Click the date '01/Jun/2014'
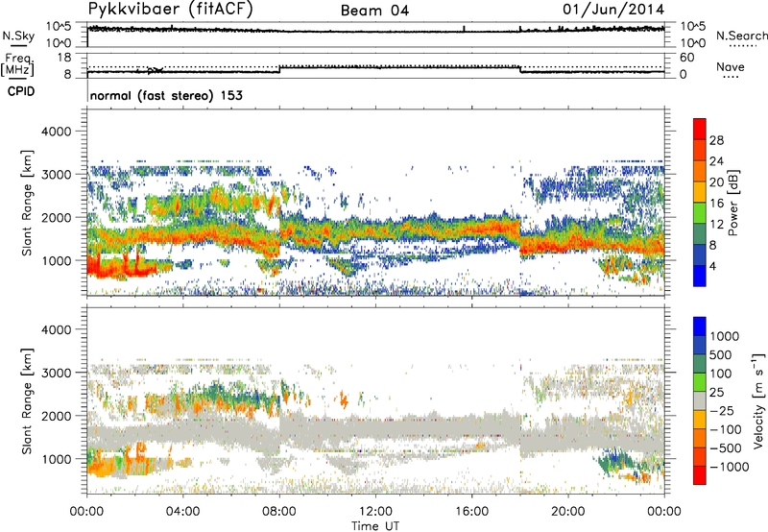This screenshot has width=768, height=532. click(613, 10)
